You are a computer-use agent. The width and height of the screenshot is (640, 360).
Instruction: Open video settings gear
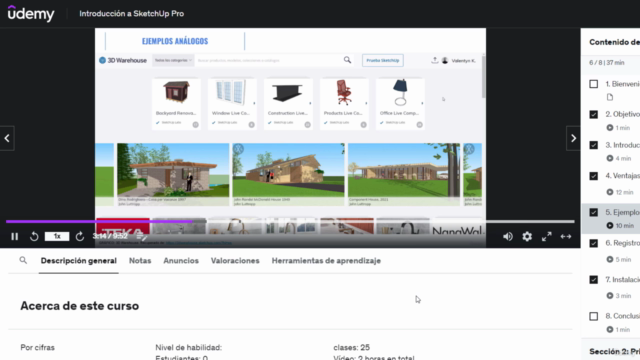(527, 236)
